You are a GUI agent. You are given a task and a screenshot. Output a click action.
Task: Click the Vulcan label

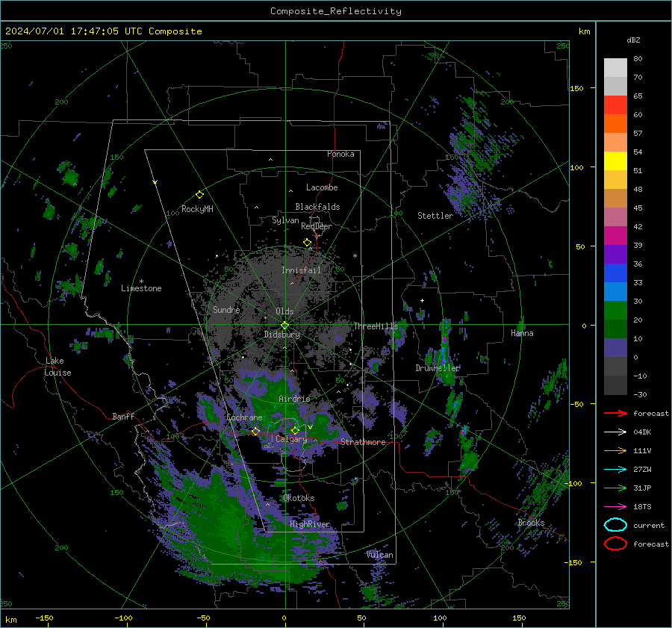(380, 555)
